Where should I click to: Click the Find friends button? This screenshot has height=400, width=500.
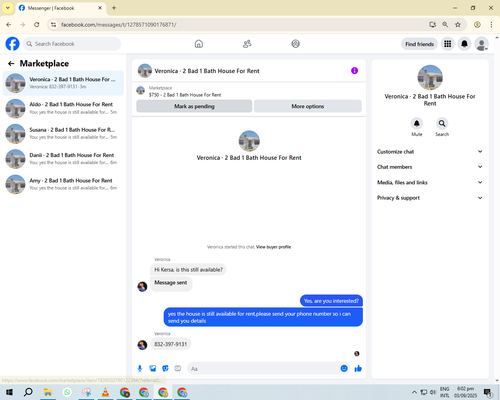click(419, 44)
